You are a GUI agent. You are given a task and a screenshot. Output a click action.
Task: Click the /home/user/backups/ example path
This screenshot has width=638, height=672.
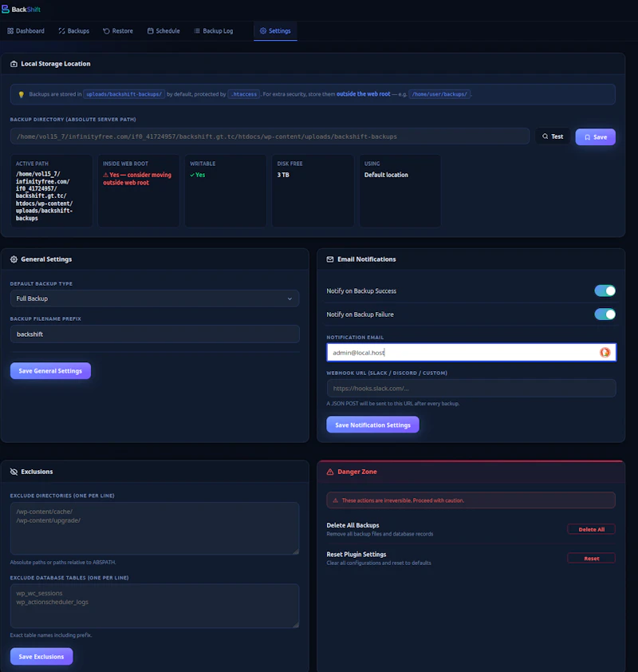tap(439, 94)
